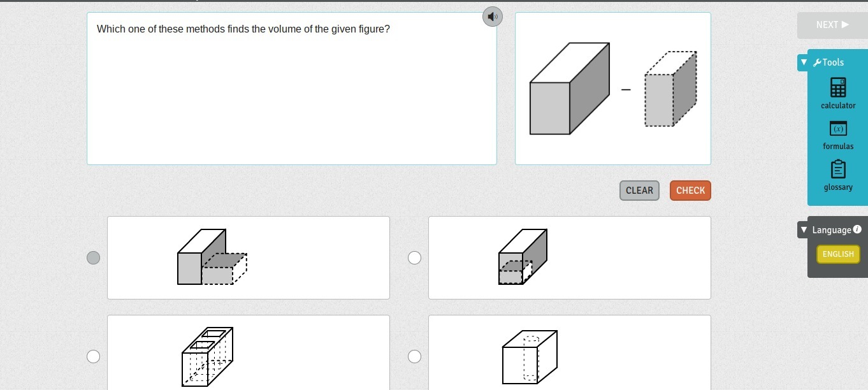868x390 pixels.
Task: Go to the NEXT question
Action: tap(832, 25)
